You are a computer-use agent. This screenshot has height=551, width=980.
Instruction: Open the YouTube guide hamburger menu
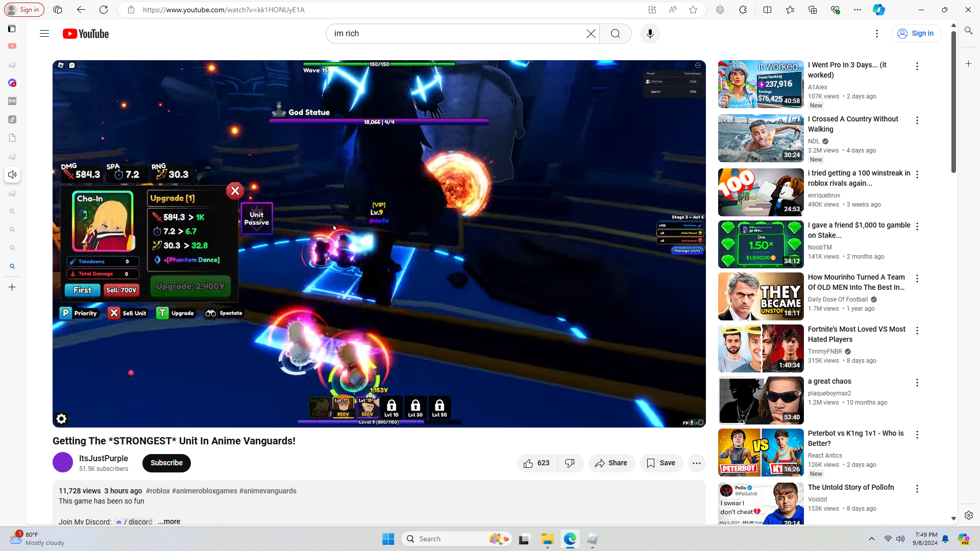pos(44,34)
